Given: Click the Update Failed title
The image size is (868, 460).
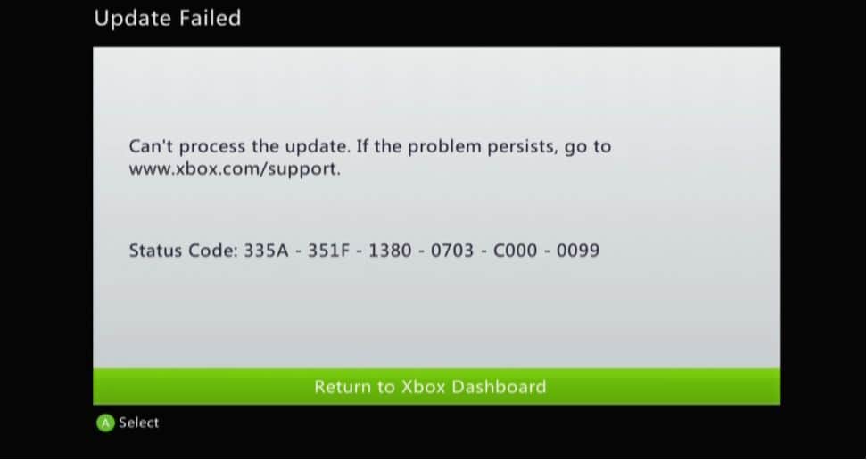Looking at the screenshot, I should (168, 18).
